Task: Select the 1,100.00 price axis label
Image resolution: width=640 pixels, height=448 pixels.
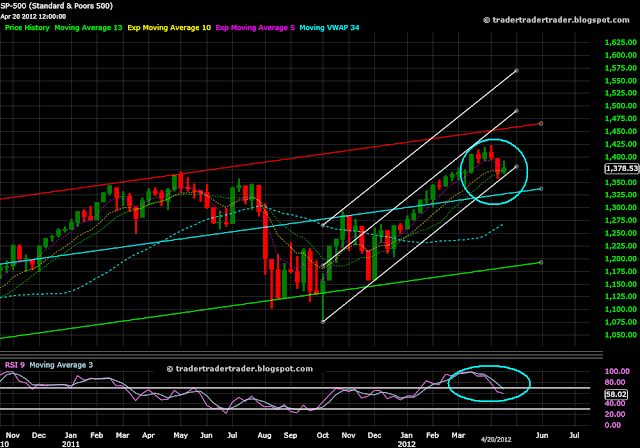Action: (x=620, y=309)
